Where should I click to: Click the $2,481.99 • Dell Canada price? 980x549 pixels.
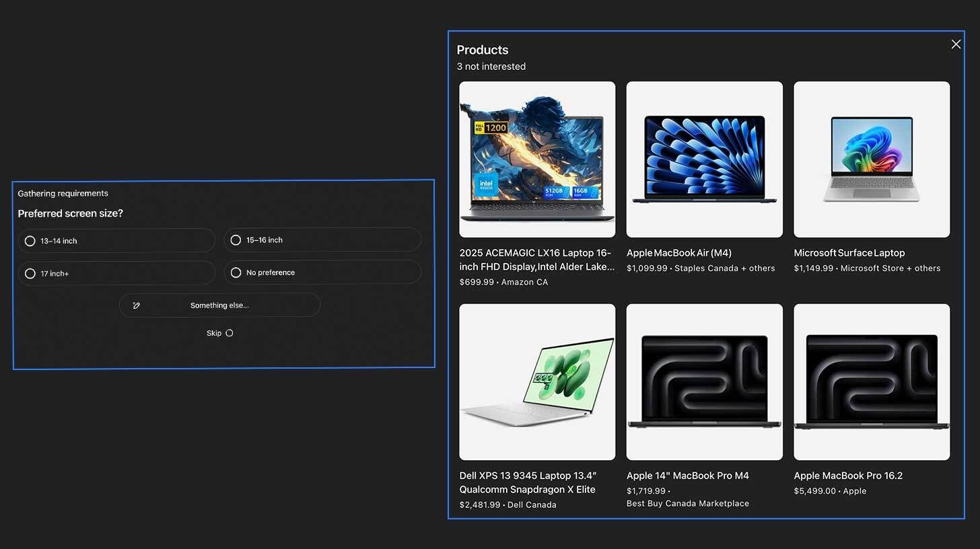pyautogui.click(x=508, y=505)
